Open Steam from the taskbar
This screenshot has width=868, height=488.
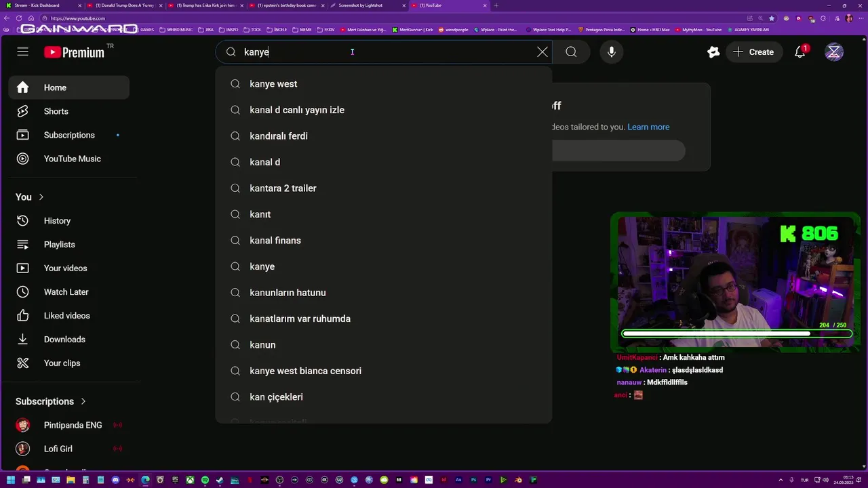(x=220, y=480)
